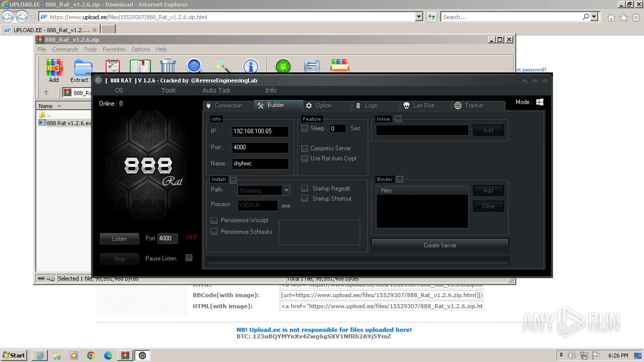Viewport: 644px width, 362px height.
Task: Click the Comment icon in WinRAR toolbar
Action: (x=312, y=66)
